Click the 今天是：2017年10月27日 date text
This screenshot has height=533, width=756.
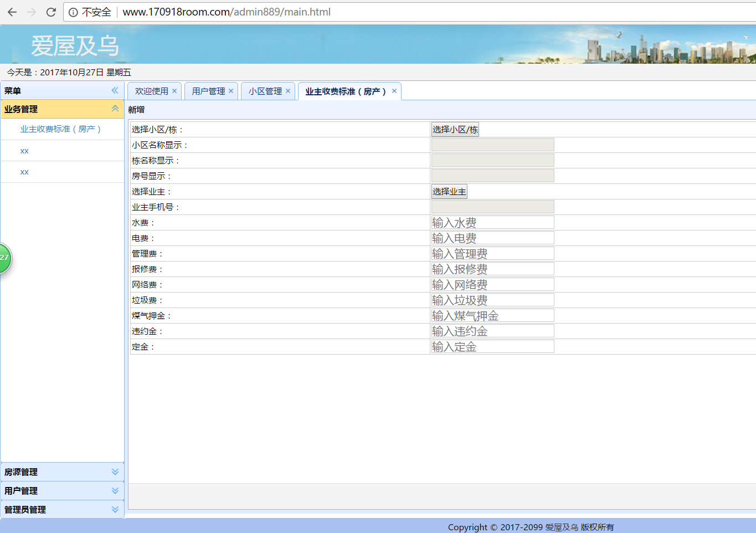point(69,73)
